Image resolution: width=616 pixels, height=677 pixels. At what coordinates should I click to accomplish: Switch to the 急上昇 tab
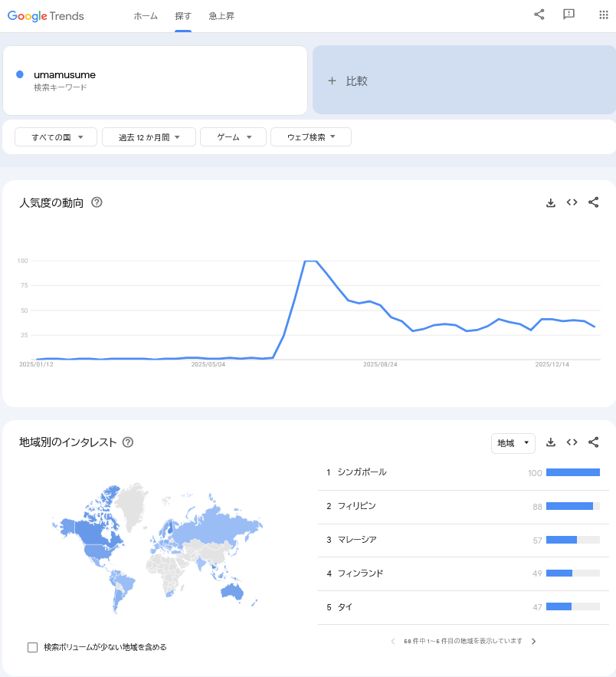(221, 16)
